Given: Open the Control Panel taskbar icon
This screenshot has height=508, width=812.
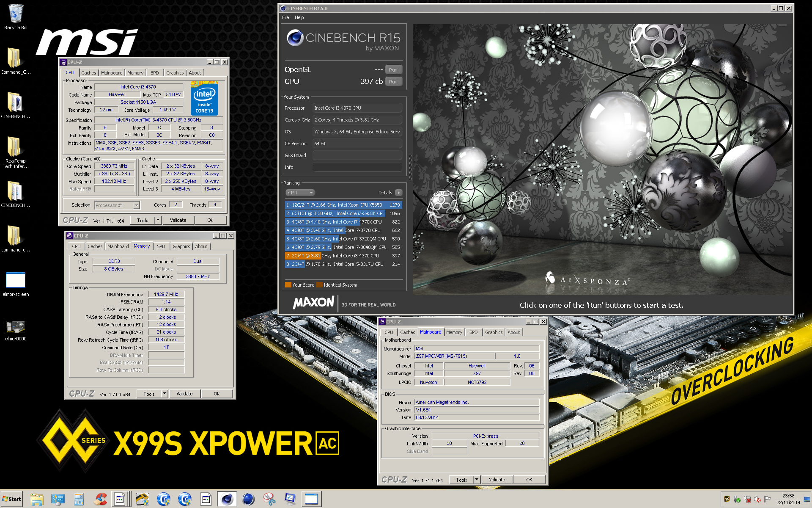Looking at the screenshot, I should 58,499.
